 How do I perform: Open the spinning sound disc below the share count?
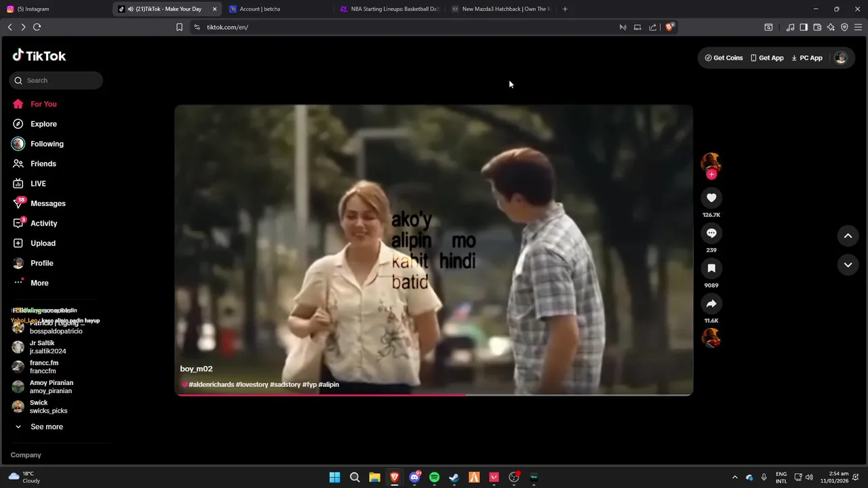[711, 338]
